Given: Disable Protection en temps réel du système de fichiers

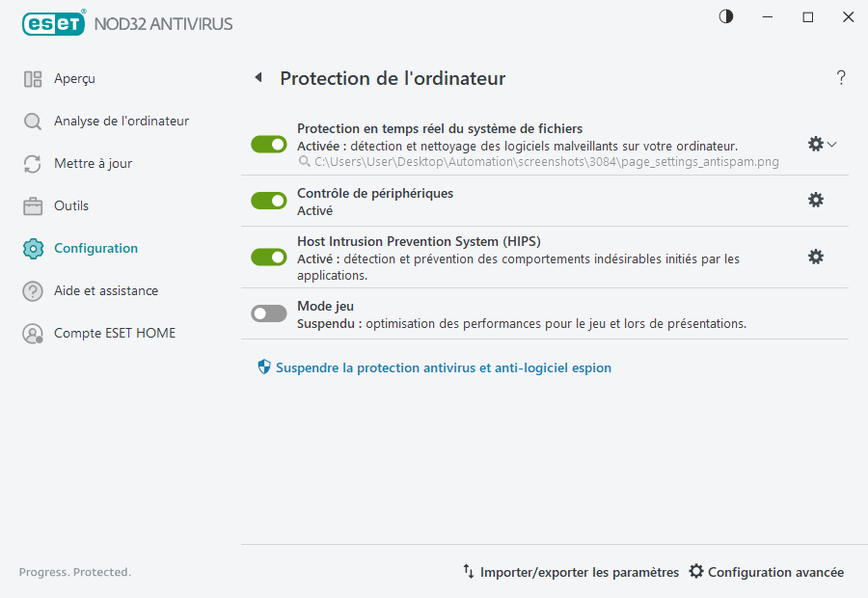Looking at the screenshot, I should (x=268, y=144).
